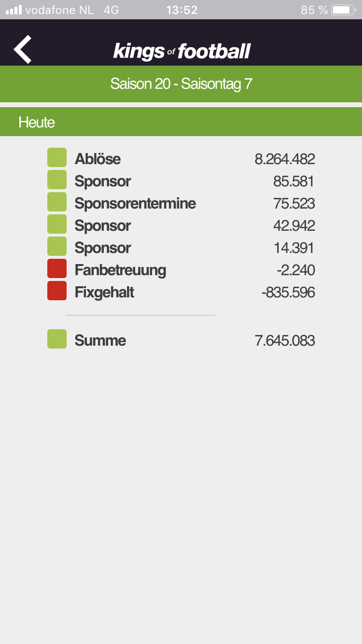Select the red square beside Fanbetreuung

57,269
